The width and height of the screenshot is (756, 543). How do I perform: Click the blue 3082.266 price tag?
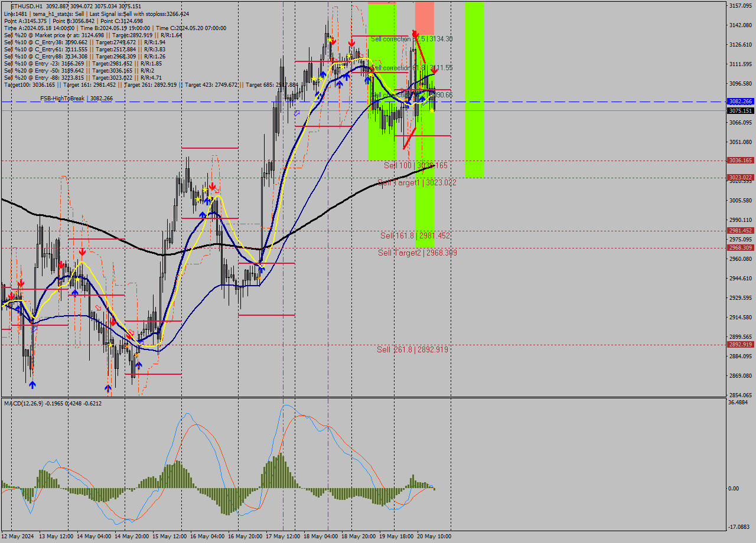click(740, 102)
